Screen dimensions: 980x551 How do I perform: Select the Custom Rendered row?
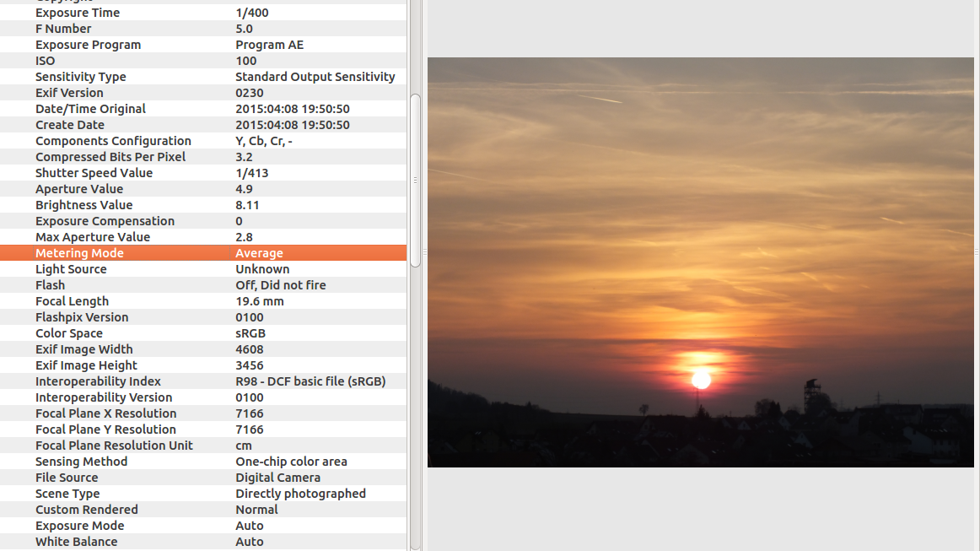click(x=203, y=510)
